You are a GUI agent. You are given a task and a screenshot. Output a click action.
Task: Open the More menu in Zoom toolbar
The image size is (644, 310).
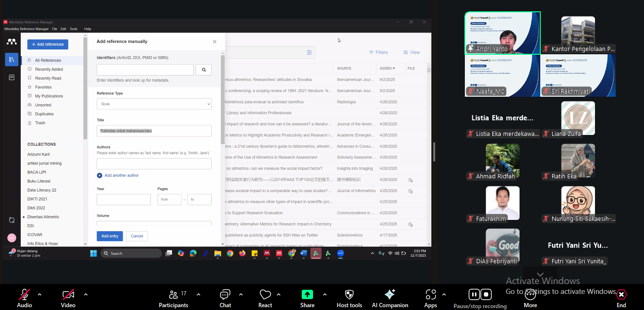[530, 298]
